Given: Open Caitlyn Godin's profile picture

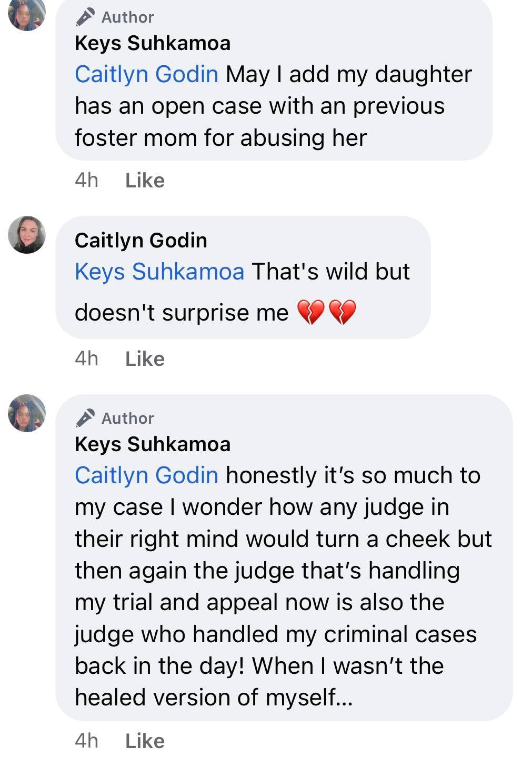Looking at the screenshot, I should point(27,235).
